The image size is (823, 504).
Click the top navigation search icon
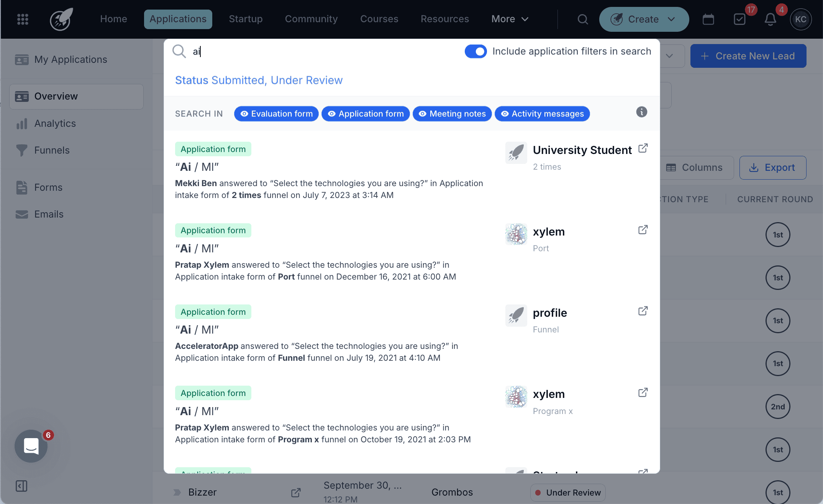(x=582, y=19)
